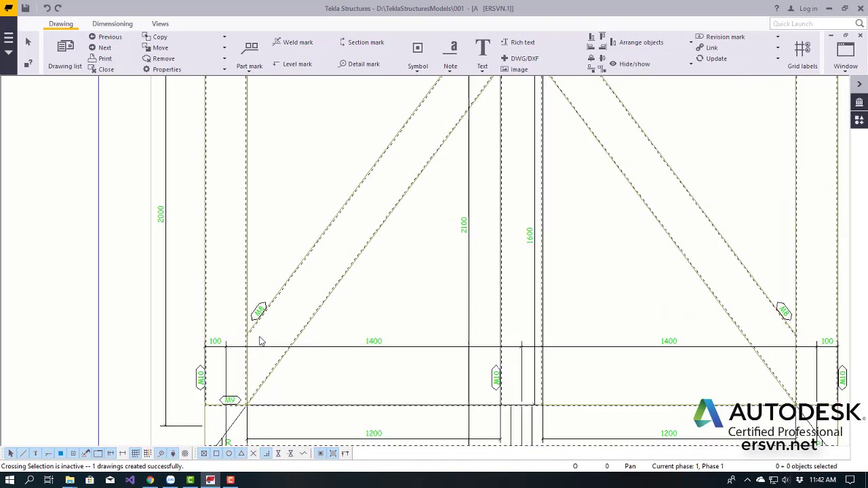Open the Tekla help icon
868x488 pixels.
tap(777, 8)
